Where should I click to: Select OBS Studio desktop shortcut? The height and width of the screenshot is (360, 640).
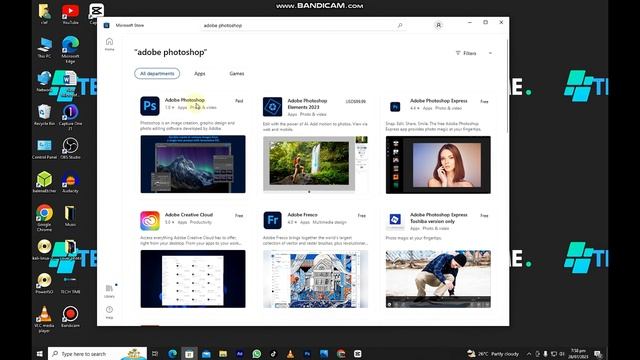pos(70,149)
